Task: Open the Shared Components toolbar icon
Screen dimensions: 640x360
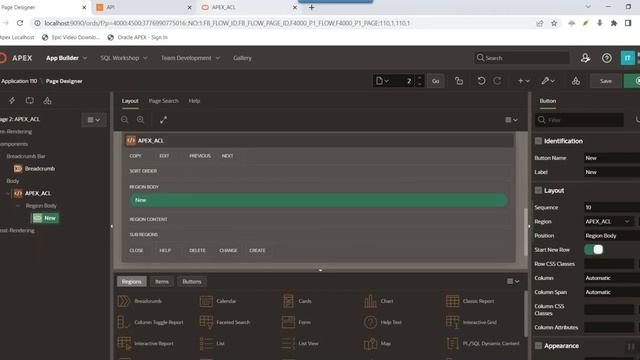Action: coord(576,81)
